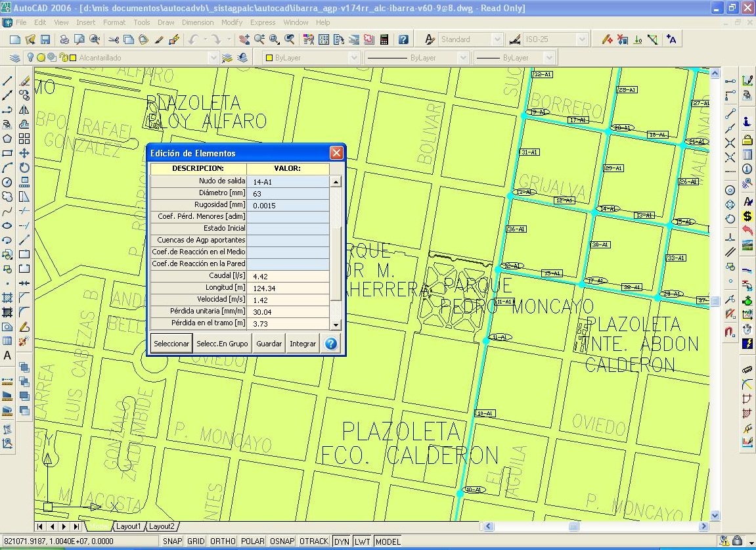Open the Layer Properties Manager icon
756x550 pixels.
click(x=14, y=58)
